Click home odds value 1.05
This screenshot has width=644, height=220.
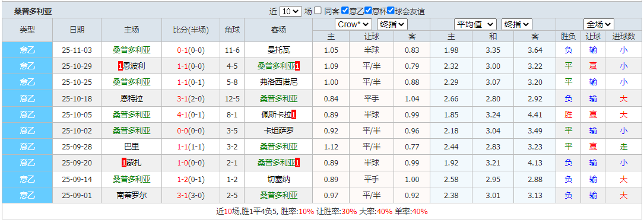(x=331, y=50)
